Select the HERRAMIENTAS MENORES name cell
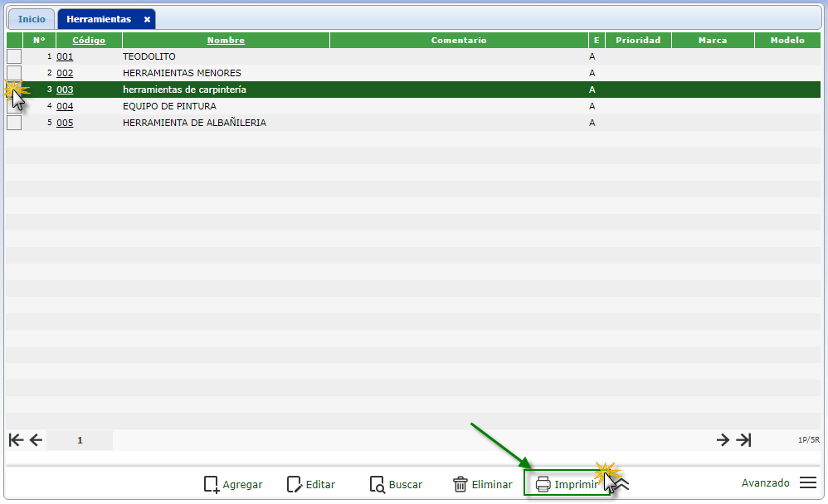The width and height of the screenshot is (828, 504). [182, 73]
